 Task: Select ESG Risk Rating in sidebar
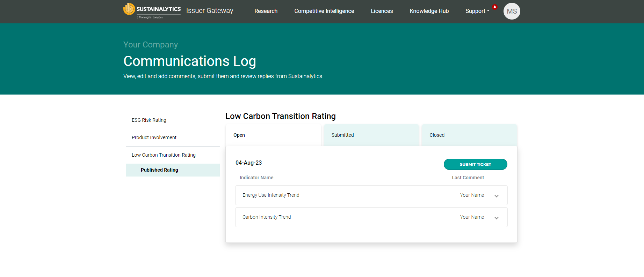173,120
